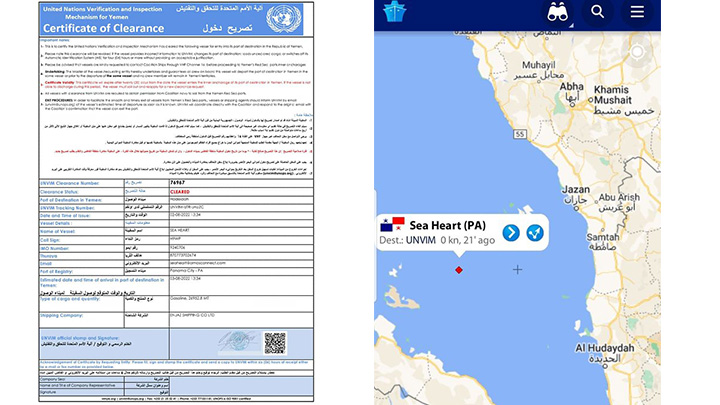Screen dimensions: 720x405
Task: Open the binoculars nearby-vessels view
Action: coord(557,12)
